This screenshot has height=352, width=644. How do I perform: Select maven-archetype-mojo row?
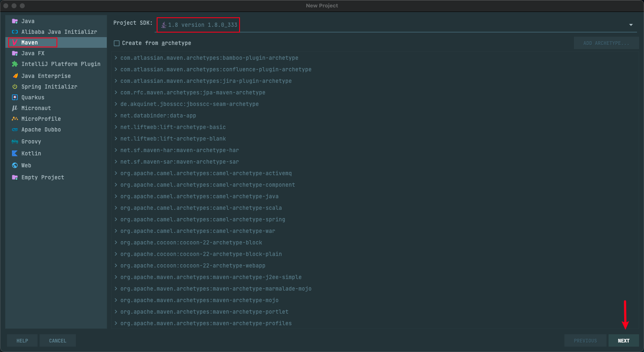click(x=375, y=300)
